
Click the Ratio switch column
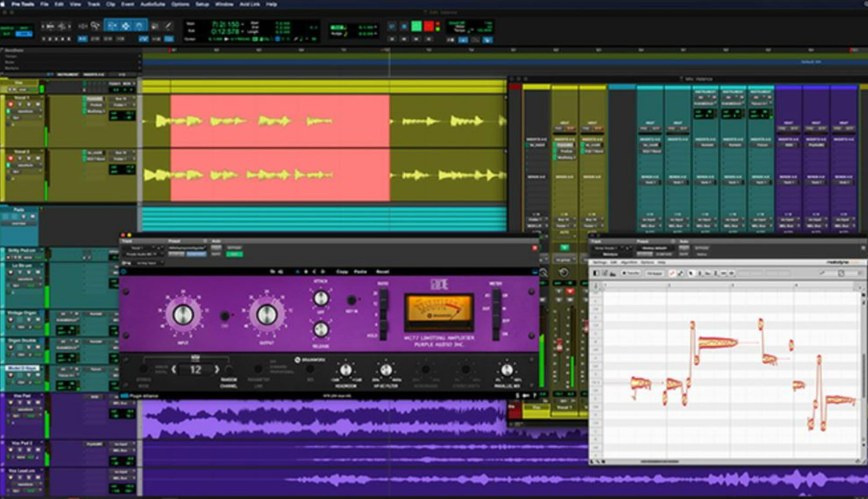(x=384, y=315)
